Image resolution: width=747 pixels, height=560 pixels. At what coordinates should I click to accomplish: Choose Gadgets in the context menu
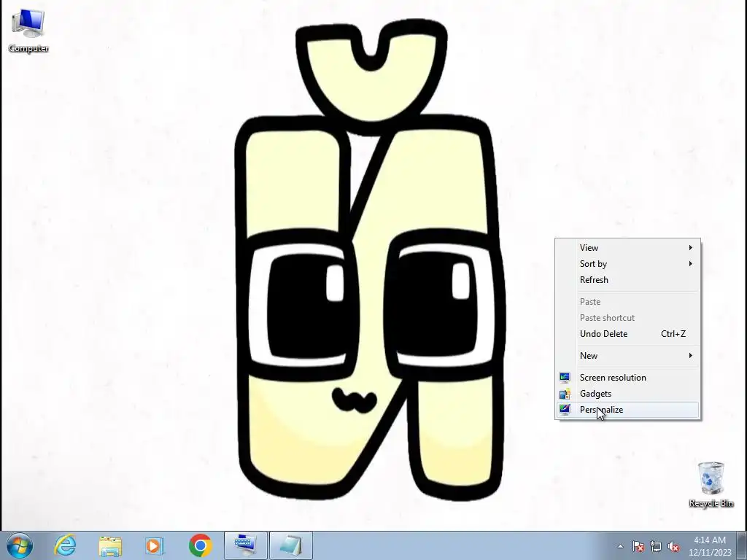point(628,394)
